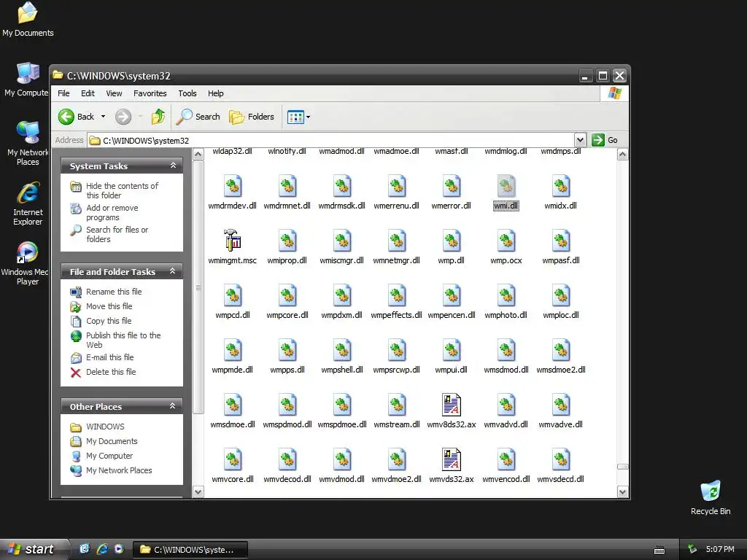Open the Favorites menu
This screenshot has height=560, width=747.
tap(150, 93)
